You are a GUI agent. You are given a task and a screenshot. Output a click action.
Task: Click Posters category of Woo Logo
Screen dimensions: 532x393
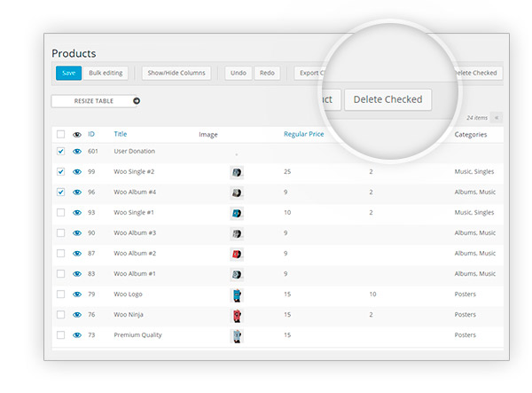(x=465, y=294)
